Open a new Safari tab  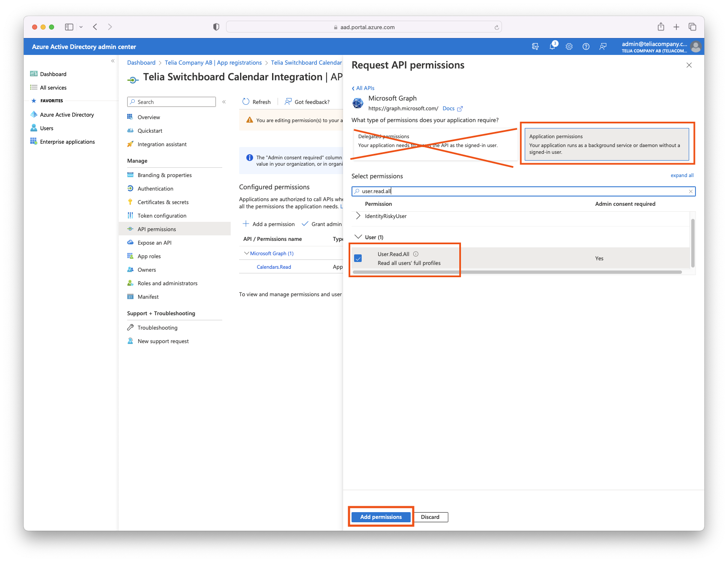click(676, 27)
